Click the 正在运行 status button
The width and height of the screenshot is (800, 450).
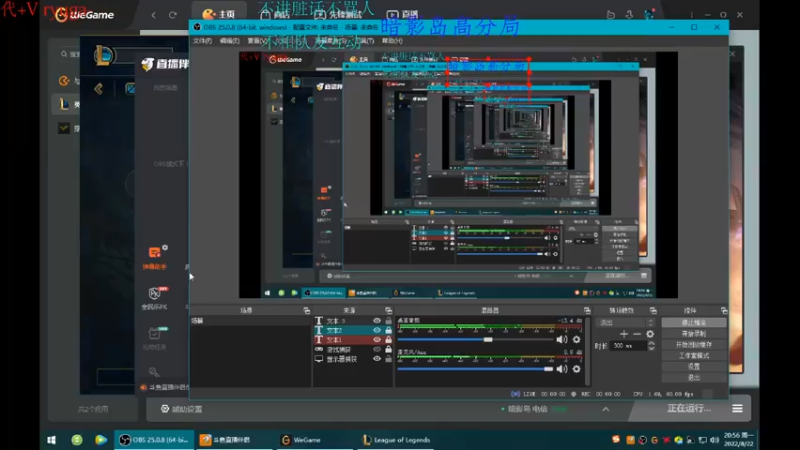pyautogui.click(x=689, y=408)
